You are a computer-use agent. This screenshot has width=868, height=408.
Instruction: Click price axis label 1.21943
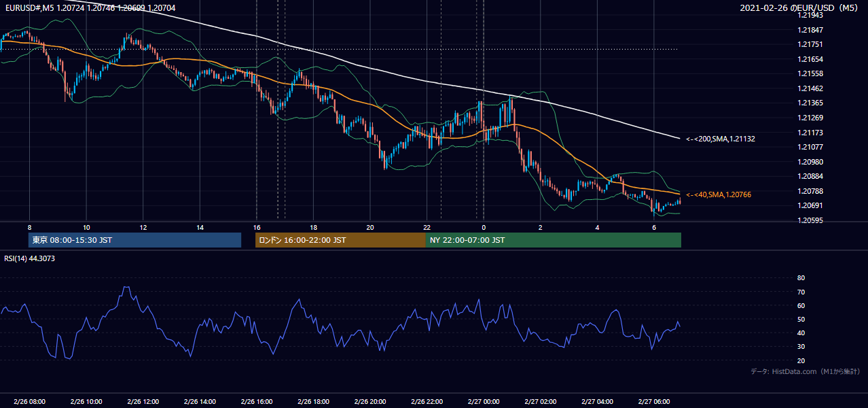[x=810, y=15]
